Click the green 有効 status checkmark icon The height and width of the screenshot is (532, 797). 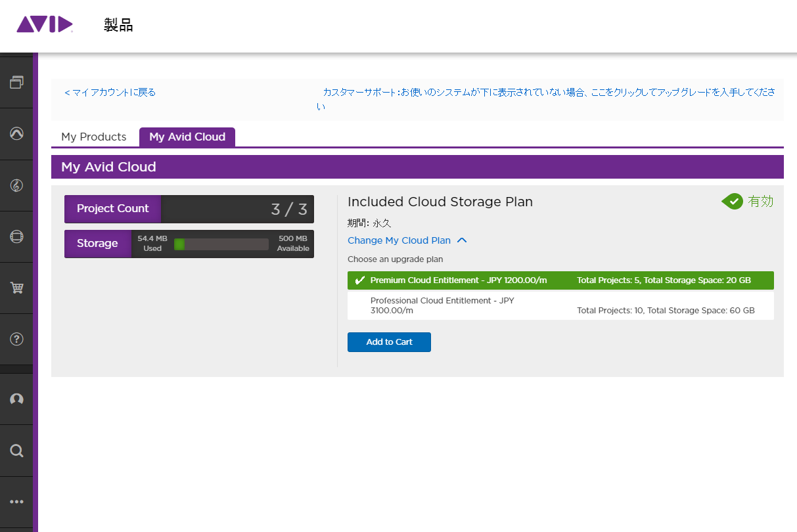click(x=732, y=202)
